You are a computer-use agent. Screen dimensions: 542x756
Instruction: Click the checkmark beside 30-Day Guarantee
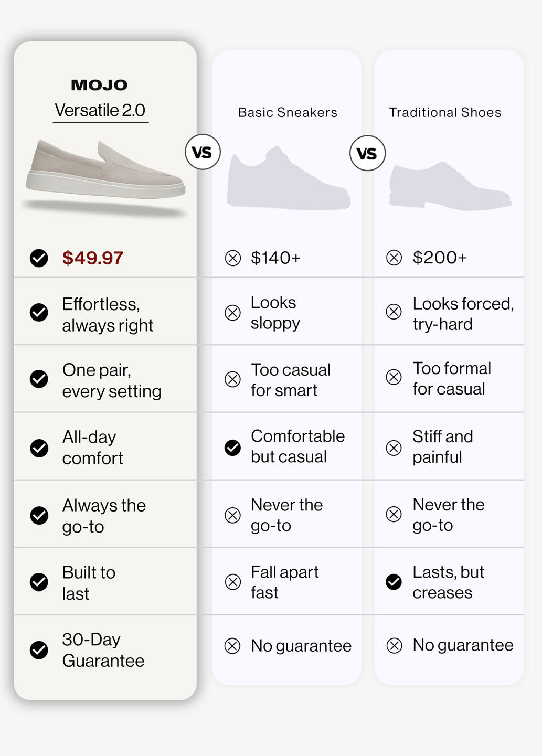pos(39,650)
